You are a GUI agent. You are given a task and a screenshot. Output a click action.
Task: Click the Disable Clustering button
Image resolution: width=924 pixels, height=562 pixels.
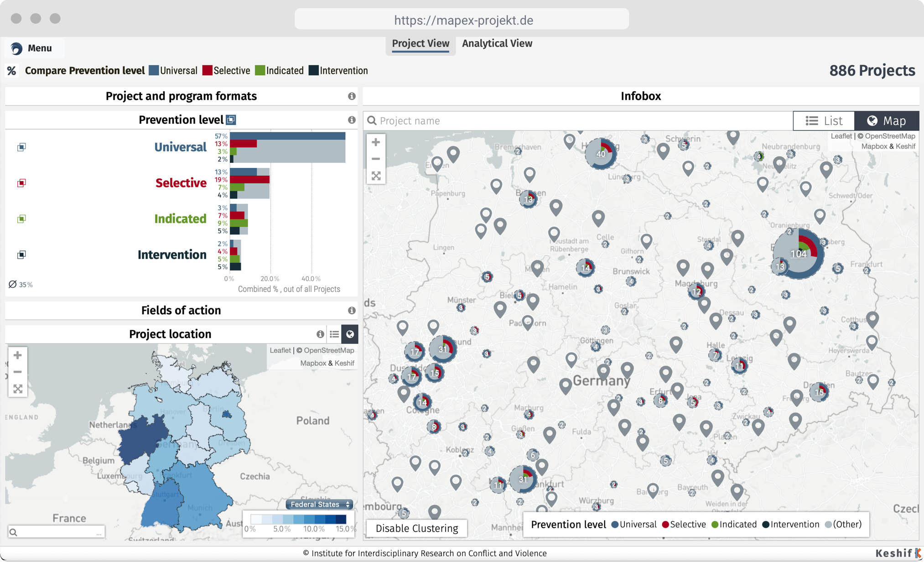[x=417, y=528]
